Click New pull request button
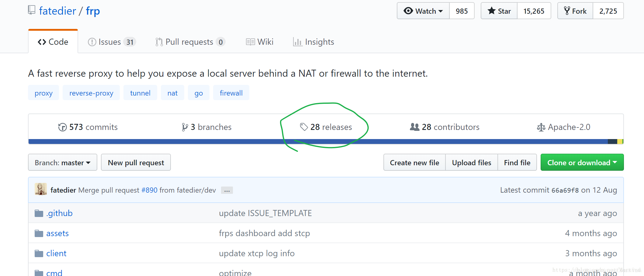 (136, 162)
